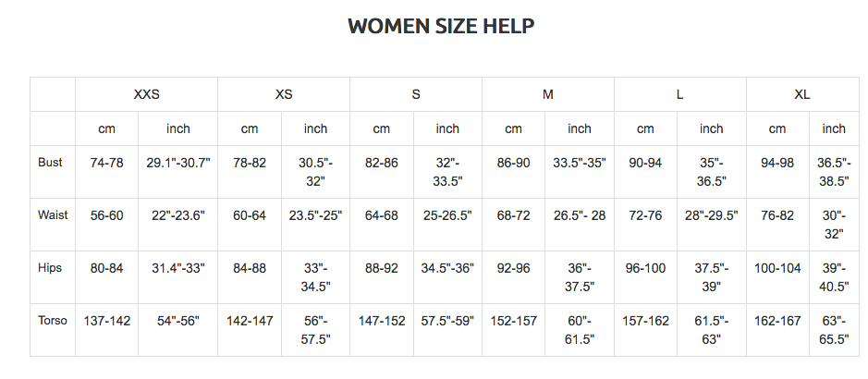Select the S size column header

click(x=416, y=94)
